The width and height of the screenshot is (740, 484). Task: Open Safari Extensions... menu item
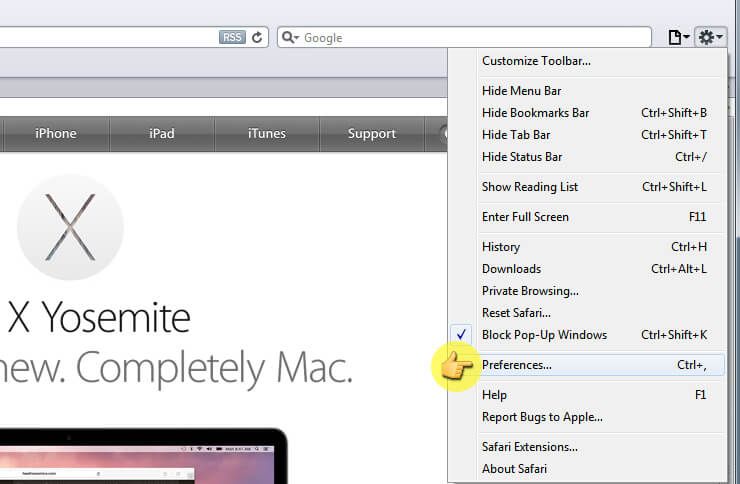click(x=588, y=447)
